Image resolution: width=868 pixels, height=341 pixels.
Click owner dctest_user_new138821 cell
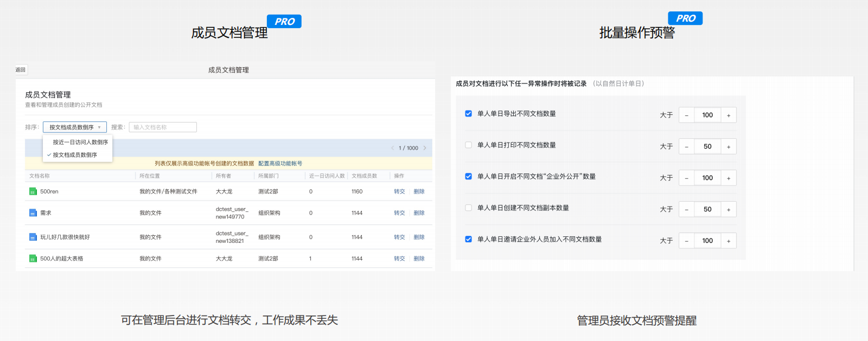click(232, 237)
